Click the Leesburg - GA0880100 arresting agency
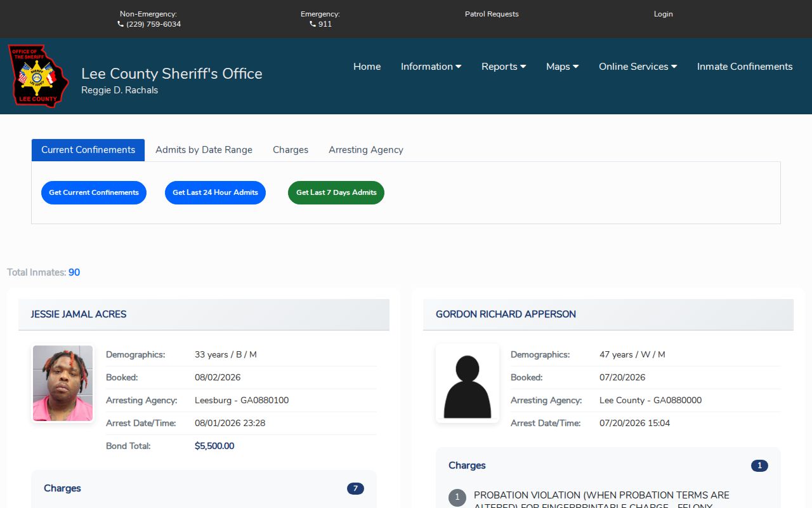The height and width of the screenshot is (508, 812). click(x=242, y=400)
